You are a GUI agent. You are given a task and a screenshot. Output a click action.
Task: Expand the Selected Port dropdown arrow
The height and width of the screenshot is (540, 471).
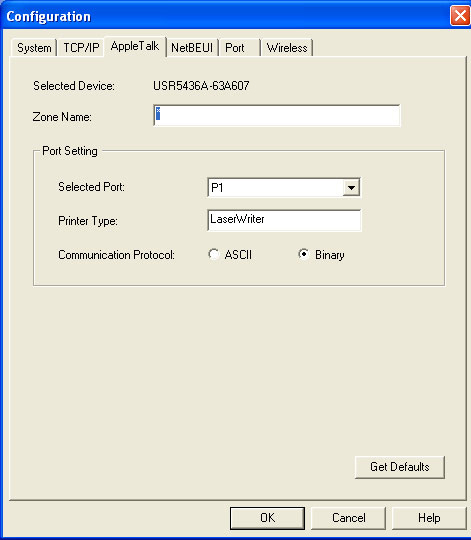coord(351,188)
